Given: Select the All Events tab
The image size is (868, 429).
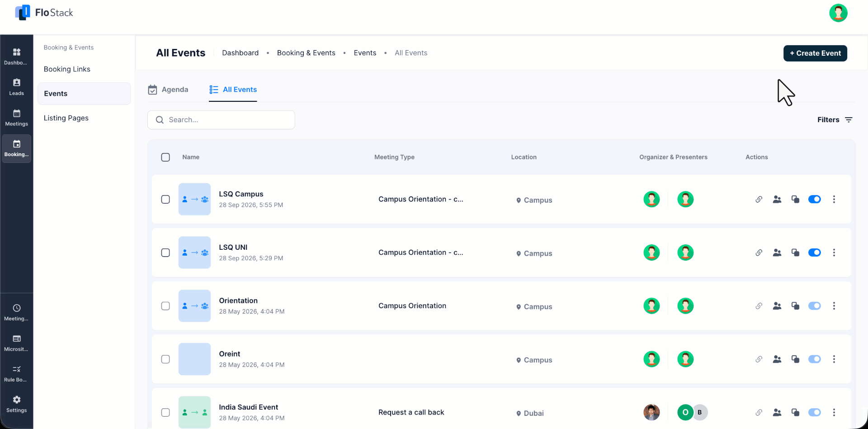Looking at the screenshot, I should [x=233, y=90].
